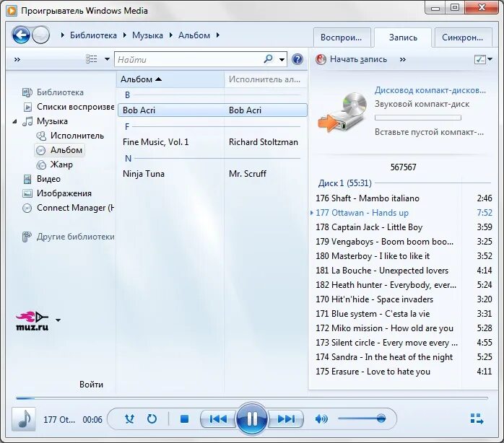Open the breadcrumb arrow after Библиотека
The height and width of the screenshot is (443, 504).
[124, 35]
